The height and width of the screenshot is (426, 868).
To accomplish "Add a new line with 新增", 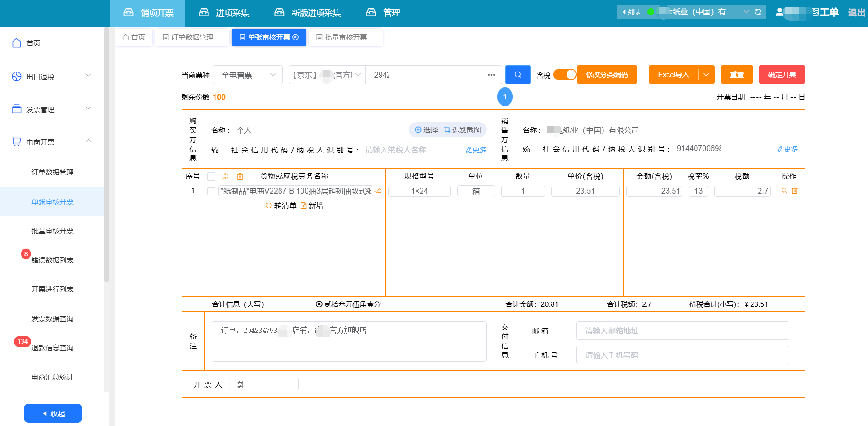I will pyautogui.click(x=312, y=205).
